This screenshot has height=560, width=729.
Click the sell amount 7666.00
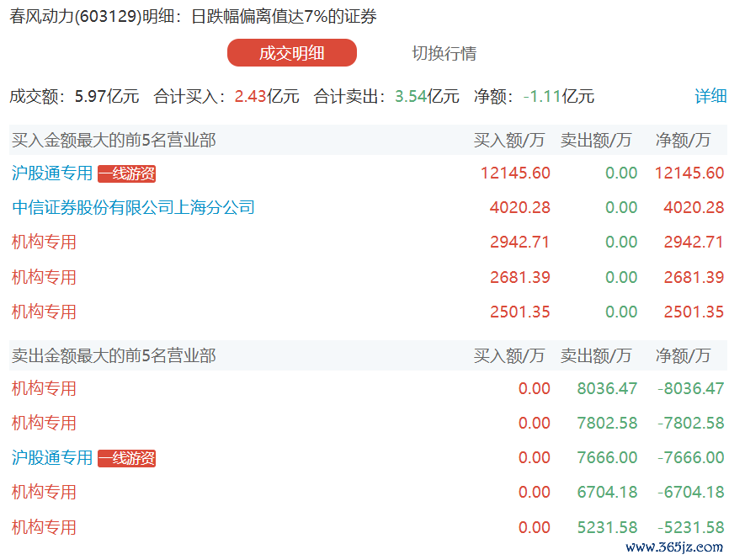[x=607, y=457]
